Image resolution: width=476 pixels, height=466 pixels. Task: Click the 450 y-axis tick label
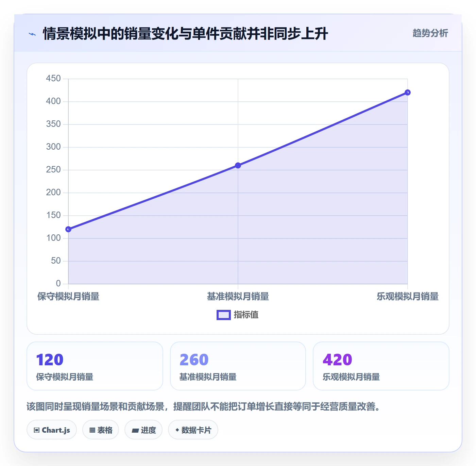tap(53, 79)
